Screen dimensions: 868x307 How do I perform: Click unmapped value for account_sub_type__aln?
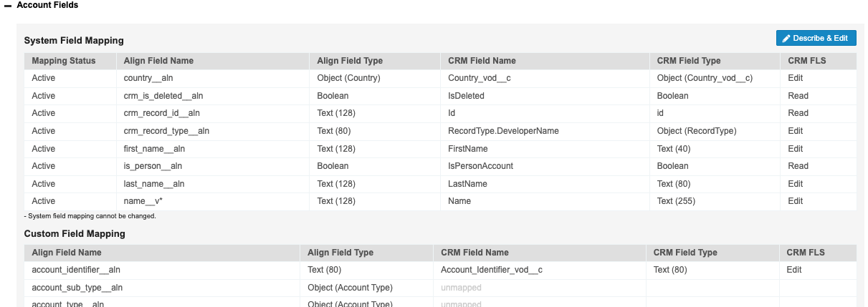tap(461, 288)
